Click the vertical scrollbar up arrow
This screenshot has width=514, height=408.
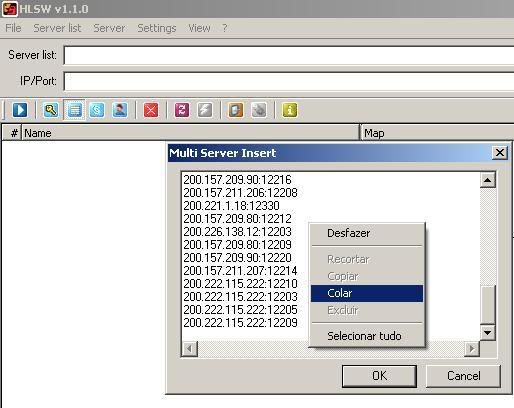tap(488, 180)
